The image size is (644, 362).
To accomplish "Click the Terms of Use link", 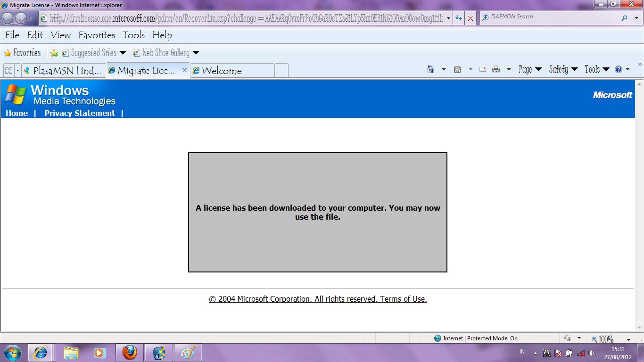I will pos(404,299).
